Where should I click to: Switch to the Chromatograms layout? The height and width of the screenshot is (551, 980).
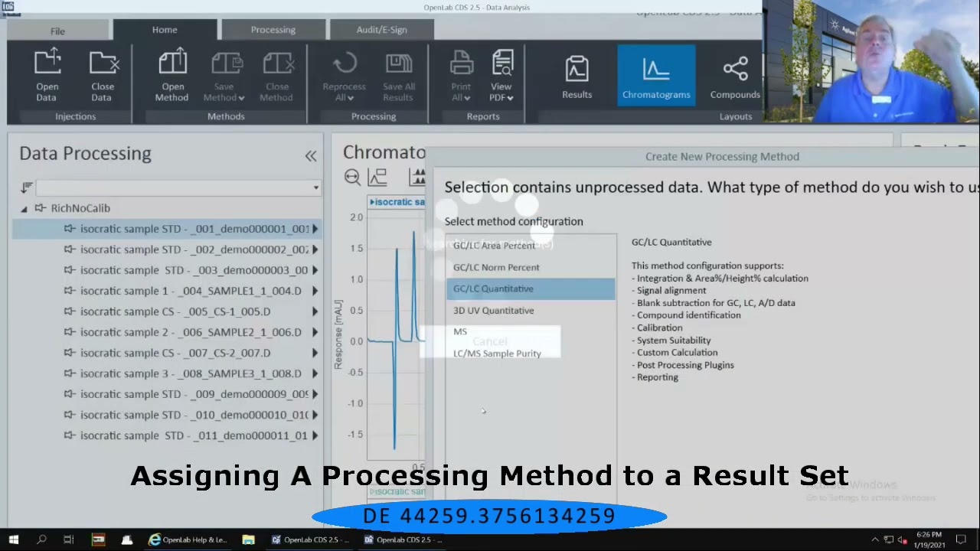[x=656, y=75]
